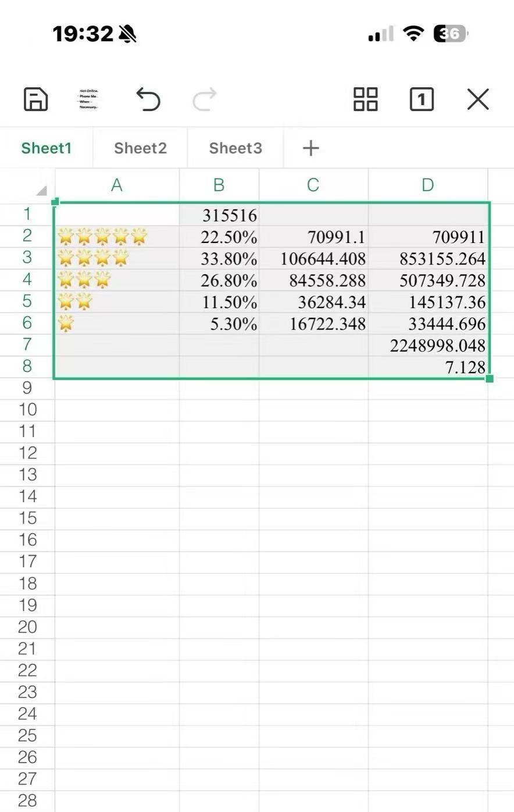Switch to Sheet2 tab
Viewport: 514px width, 812px height.
pyautogui.click(x=140, y=148)
